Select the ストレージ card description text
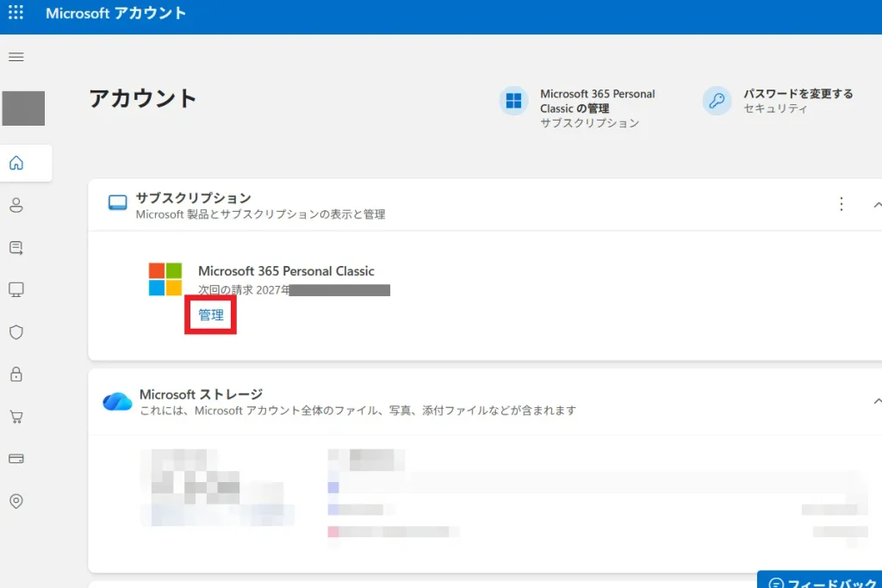The width and height of the screenshot is (882, 588). point(357,411)
